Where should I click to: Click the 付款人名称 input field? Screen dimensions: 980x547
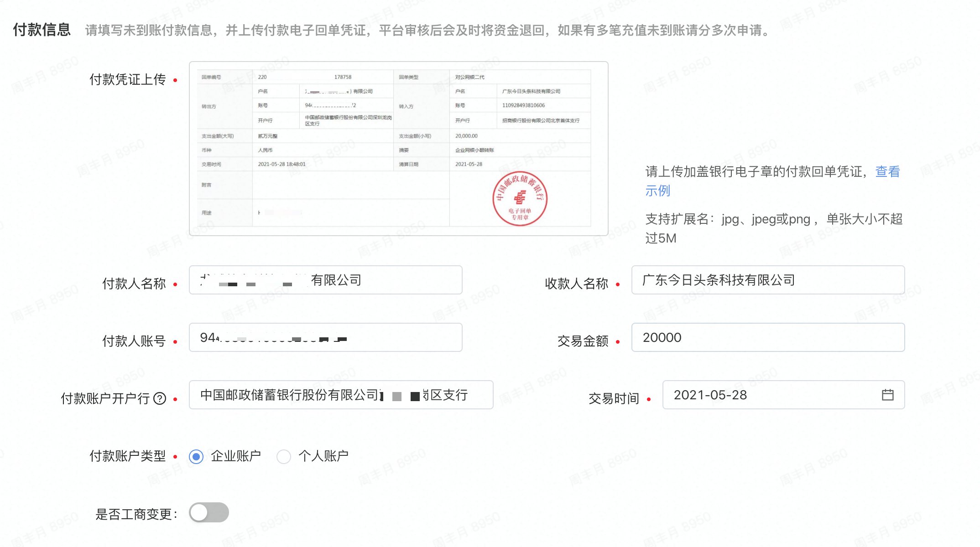coord(326,280)
